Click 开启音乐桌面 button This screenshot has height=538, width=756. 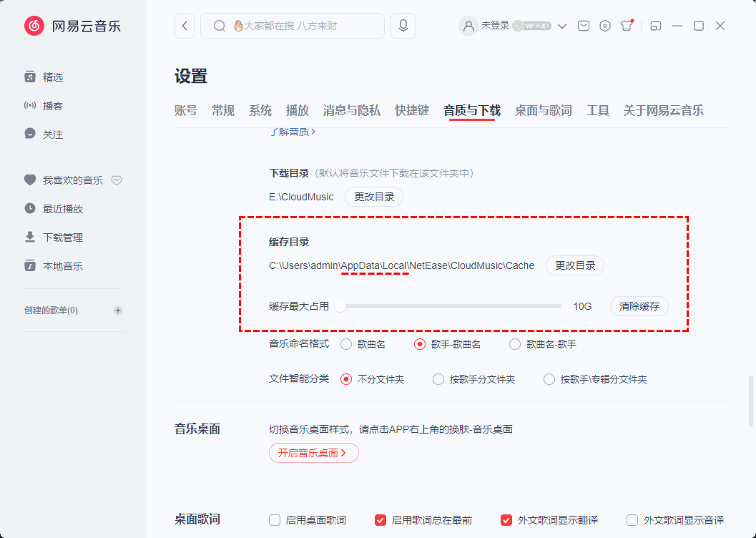[x=314, y=453]
